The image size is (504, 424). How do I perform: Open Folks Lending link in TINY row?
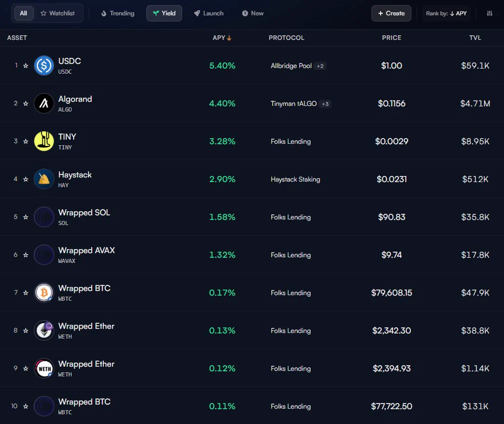click(291, 142)
